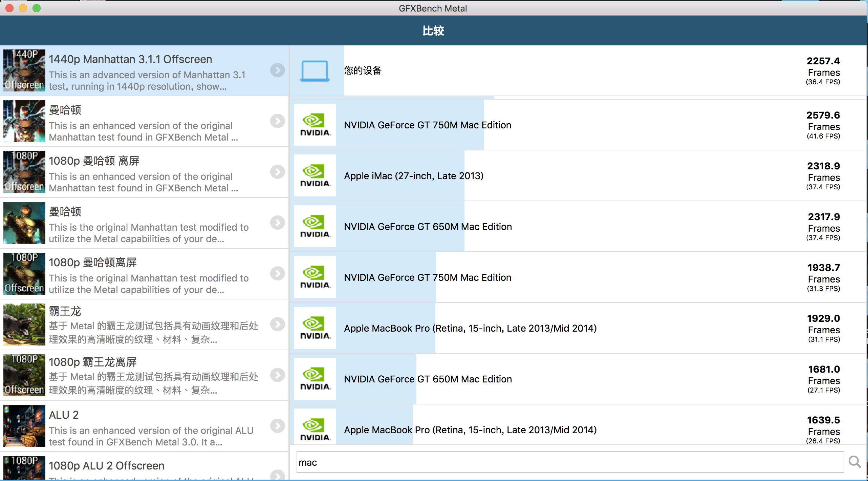Image resolution: width=868 pixels, height=481 pixels.
Task: Expand the 1080p 霸王龙离屏 chevron arrow
Action: [x=277, y=375]
